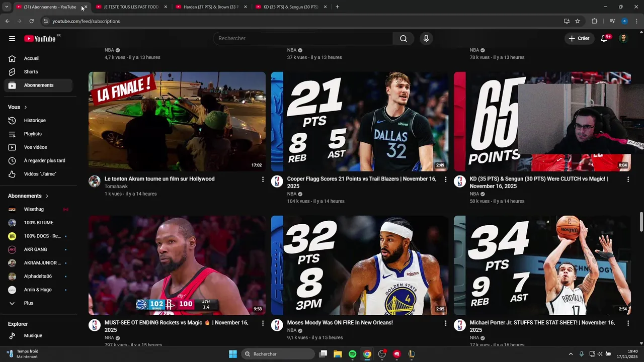Open tab search dropdown arrow
The height and width of the screenshot is (362, 644).
click(x=7, y=7)
